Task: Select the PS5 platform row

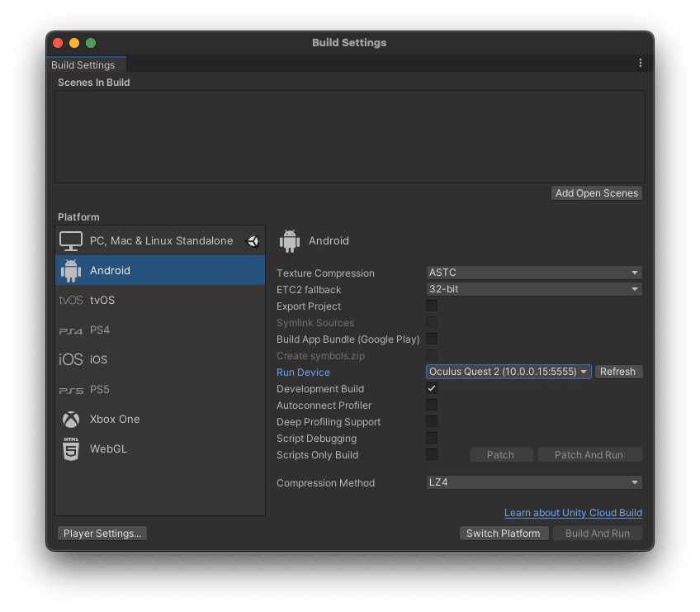Action: (160, 390)
